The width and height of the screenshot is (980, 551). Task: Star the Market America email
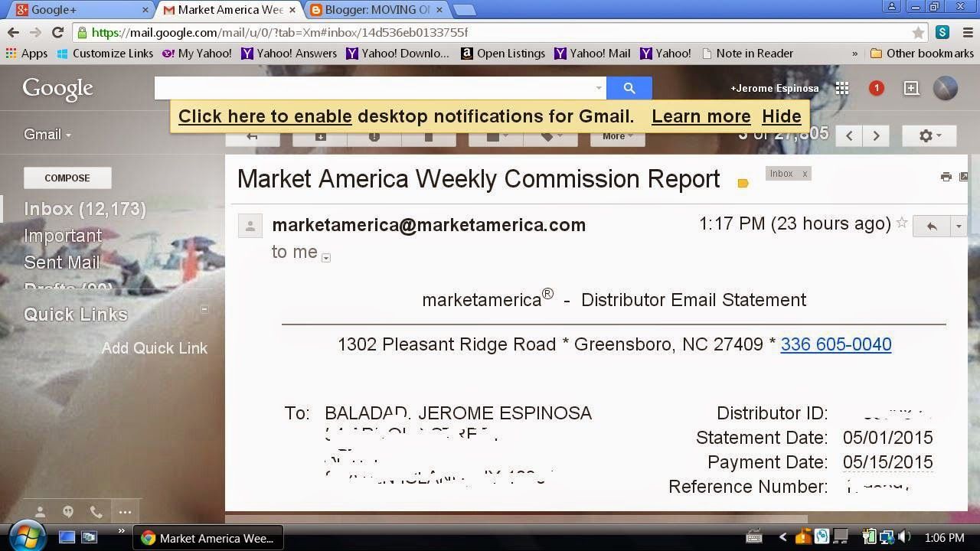[902, 223]
